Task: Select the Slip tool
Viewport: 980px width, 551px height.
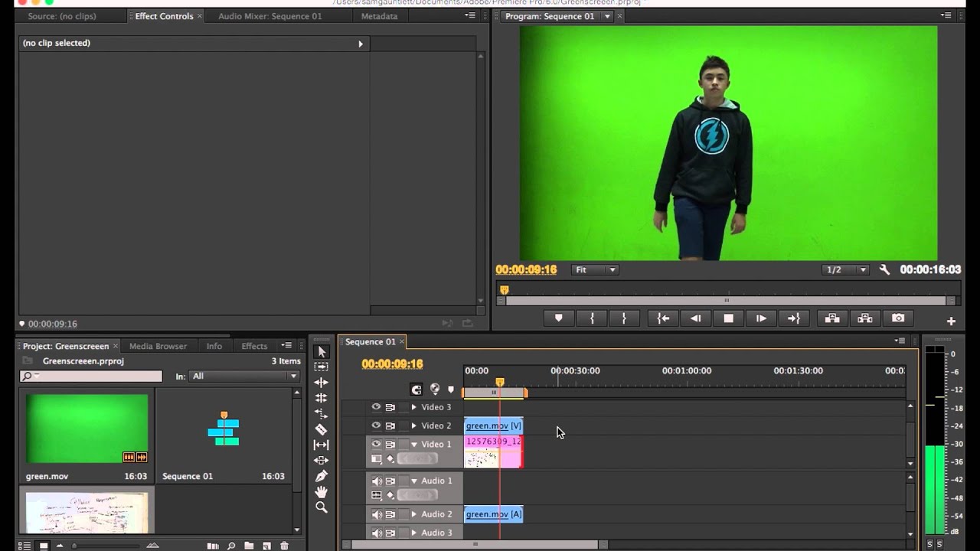Action: pyautogui.click(x=322, y=445)
